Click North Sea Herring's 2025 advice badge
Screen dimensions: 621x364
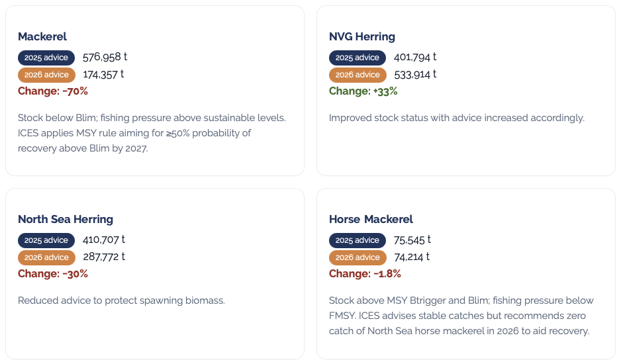46,240
